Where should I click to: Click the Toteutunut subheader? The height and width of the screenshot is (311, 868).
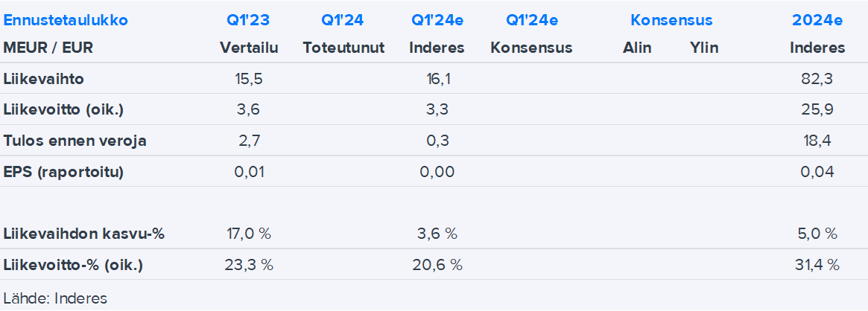tap(343, 48)
